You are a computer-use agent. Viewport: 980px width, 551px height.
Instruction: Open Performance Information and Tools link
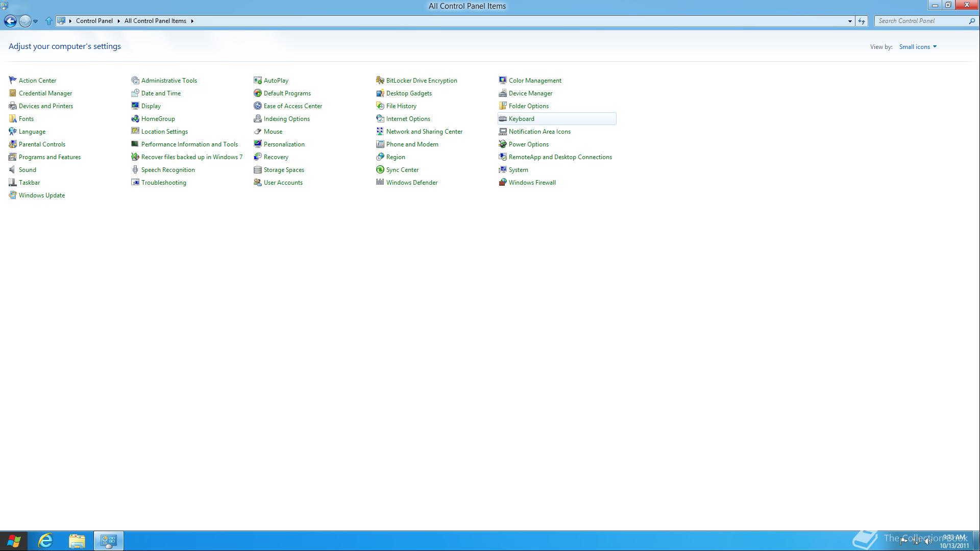[189, 144]
